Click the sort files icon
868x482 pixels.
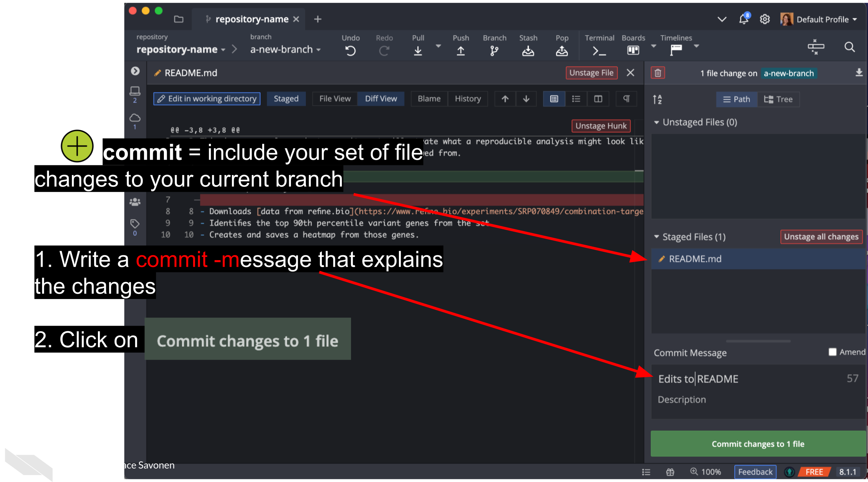click(657, 99)
